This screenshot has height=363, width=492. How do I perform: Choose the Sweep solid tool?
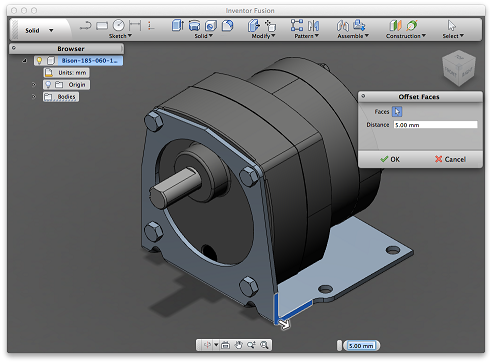tap(211, 26)
